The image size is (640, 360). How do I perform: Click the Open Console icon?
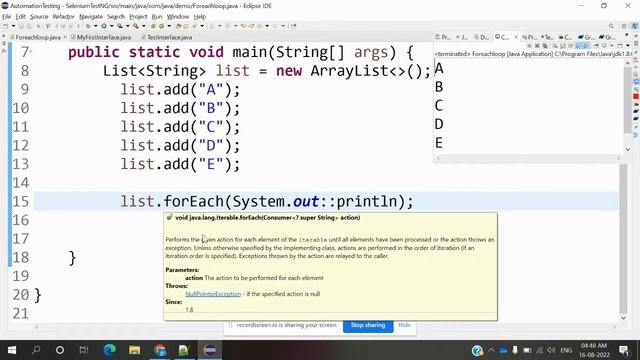pos(620,45)
